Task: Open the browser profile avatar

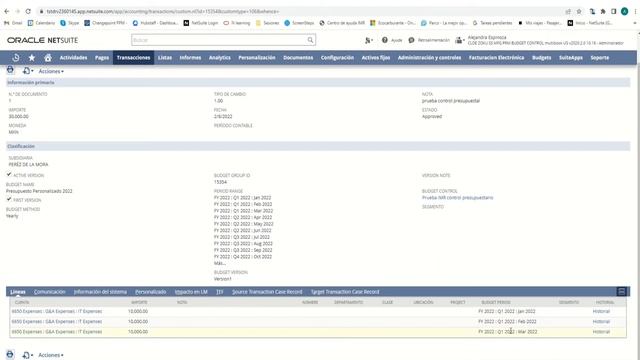Action: 624,11
